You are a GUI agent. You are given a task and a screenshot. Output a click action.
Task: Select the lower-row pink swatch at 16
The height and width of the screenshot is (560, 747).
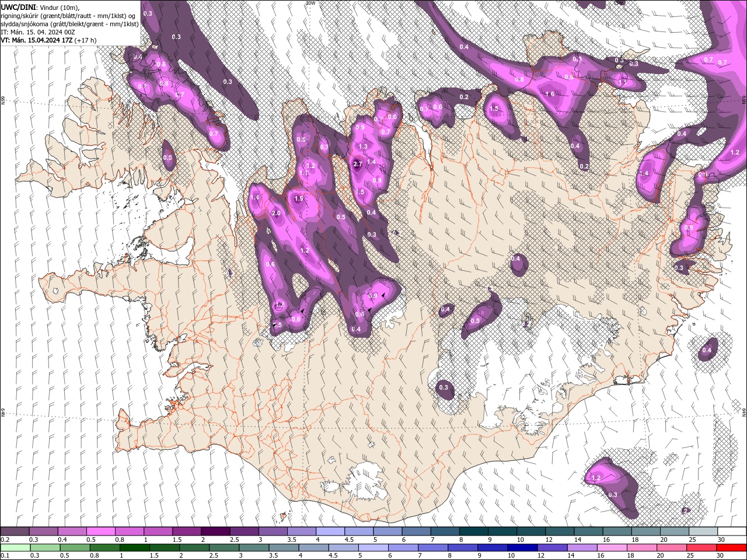pos(612,547)
